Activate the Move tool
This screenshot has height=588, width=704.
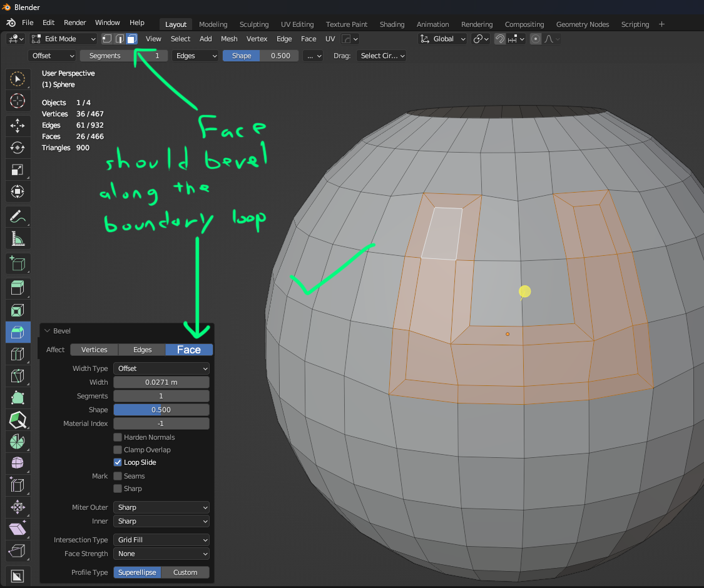click(x=18, y=126)
